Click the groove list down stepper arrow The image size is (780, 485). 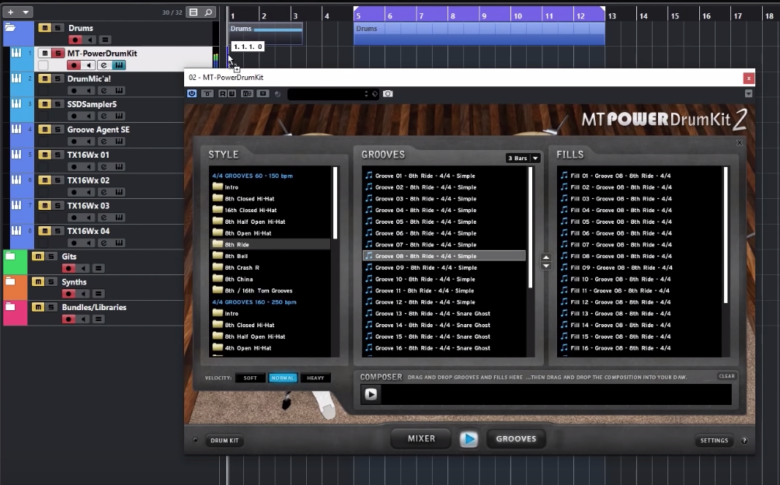point(546,266)
